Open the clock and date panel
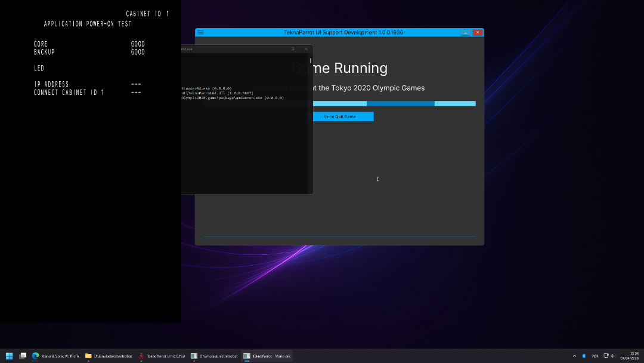The width and height of the screenshot is (644, 363). point(633,356)
